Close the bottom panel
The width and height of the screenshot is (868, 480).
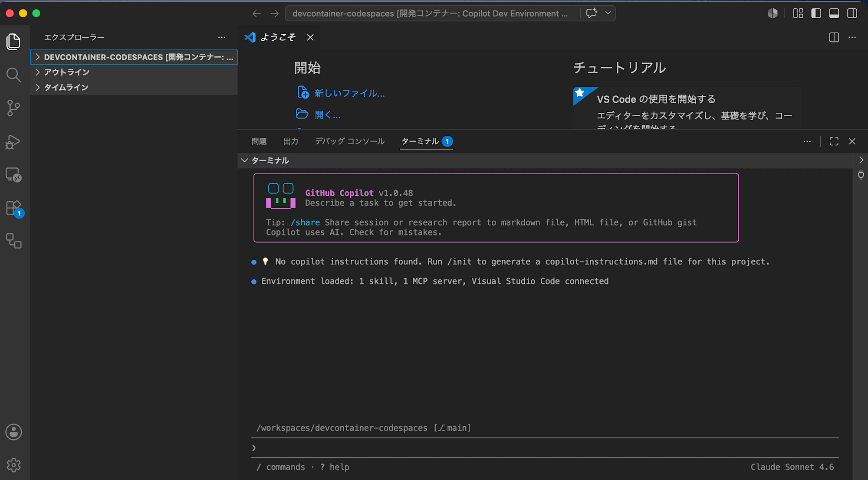(852, 141)
